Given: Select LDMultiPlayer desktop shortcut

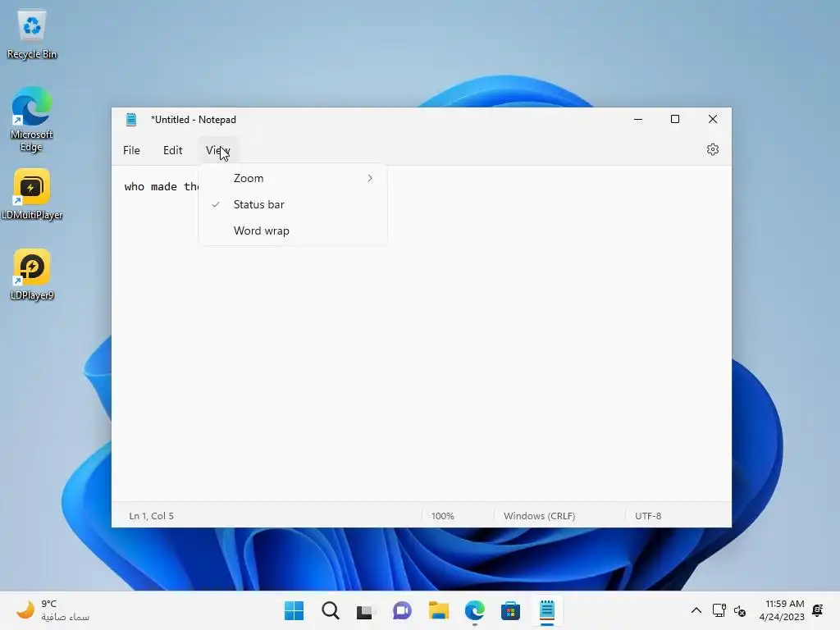Looking at the screenshot, I should pos(32,194).
